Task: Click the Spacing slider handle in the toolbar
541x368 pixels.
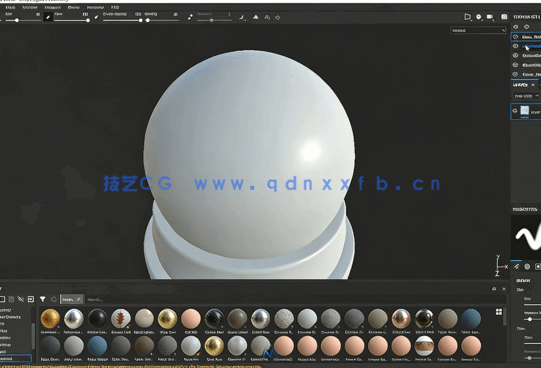Action: [x=148, y=20]
